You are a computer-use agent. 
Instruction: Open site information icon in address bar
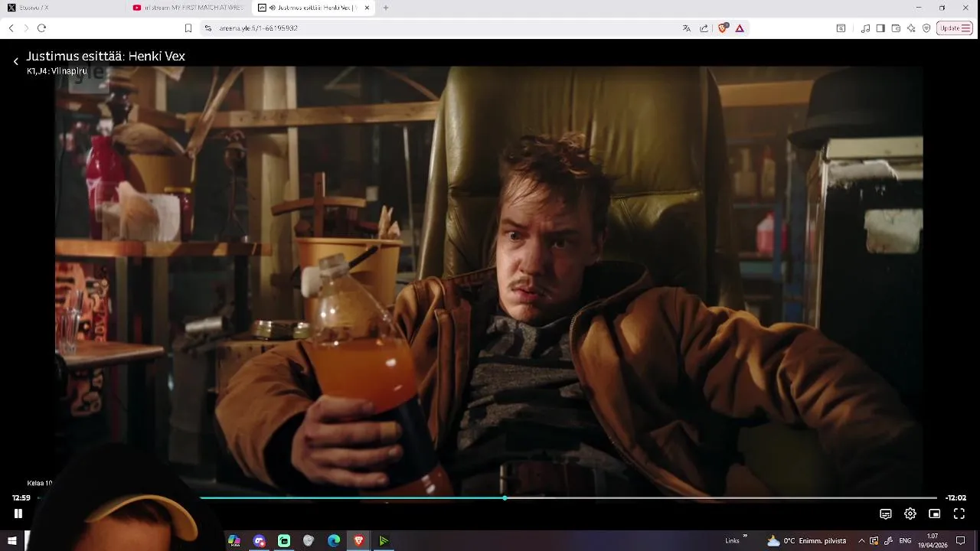[207, 28]
